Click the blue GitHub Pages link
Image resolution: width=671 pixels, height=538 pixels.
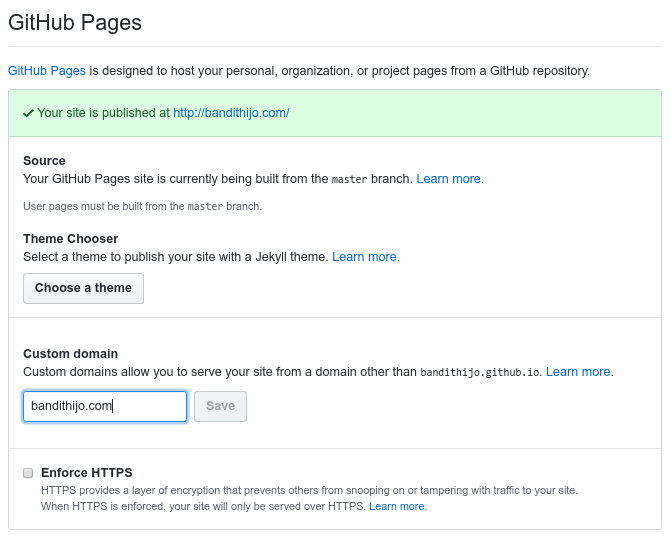tap(47, 71)
